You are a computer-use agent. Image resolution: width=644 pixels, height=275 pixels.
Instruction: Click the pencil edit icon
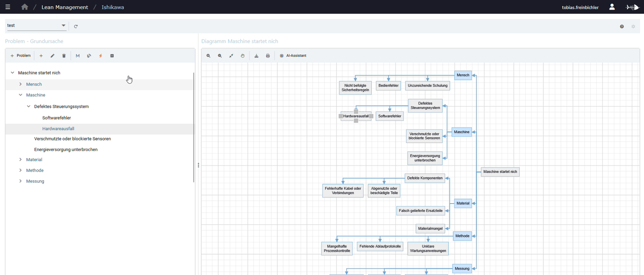coord(52,56)
